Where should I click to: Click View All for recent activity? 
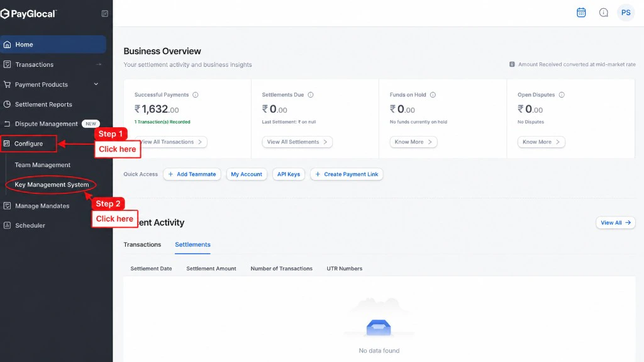pyautogui.click(x=615, y=222)
